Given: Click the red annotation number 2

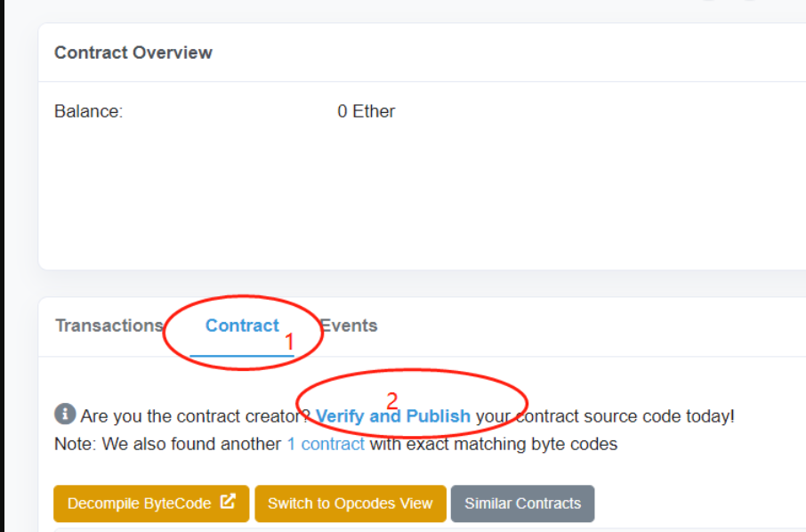Looking at the screenshot, I should [x=392, y=400].
